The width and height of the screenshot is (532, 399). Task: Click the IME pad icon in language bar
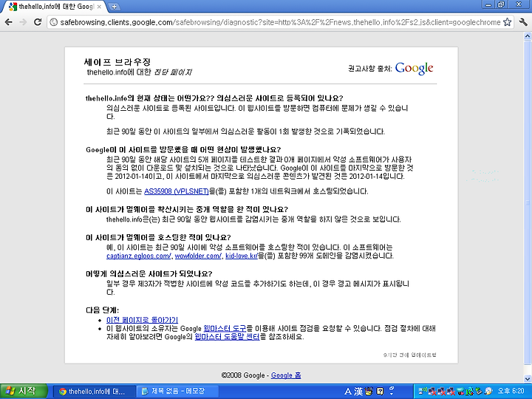(x=369, y=392)
